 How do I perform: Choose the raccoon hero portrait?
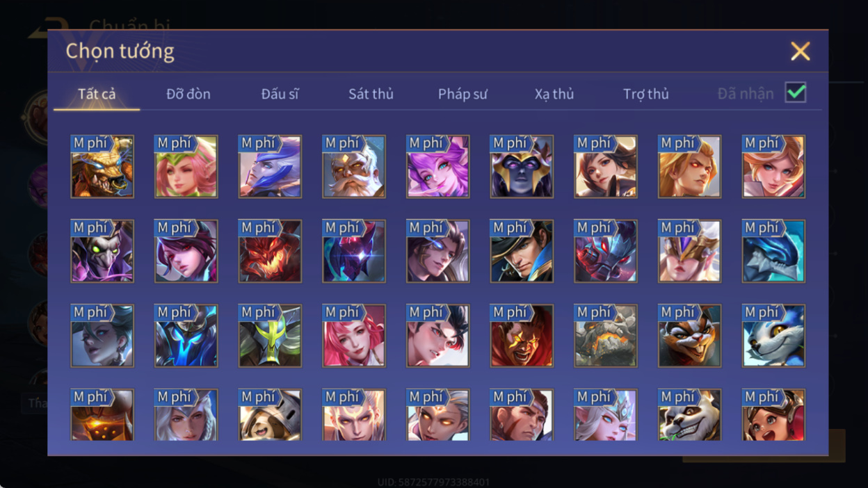[689, 336]
